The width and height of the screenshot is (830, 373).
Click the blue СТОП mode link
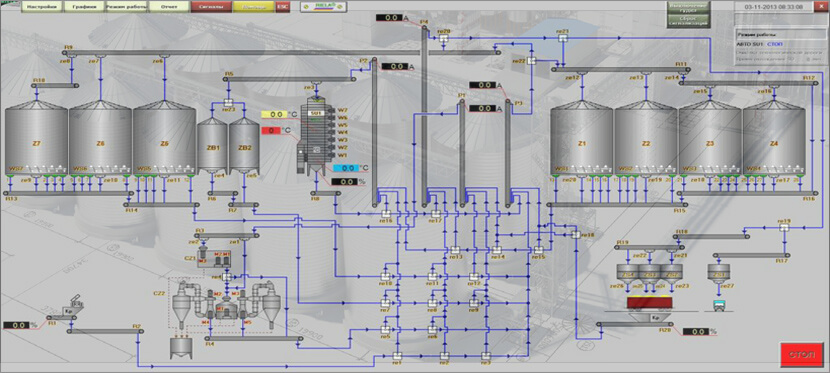[774, 45]
